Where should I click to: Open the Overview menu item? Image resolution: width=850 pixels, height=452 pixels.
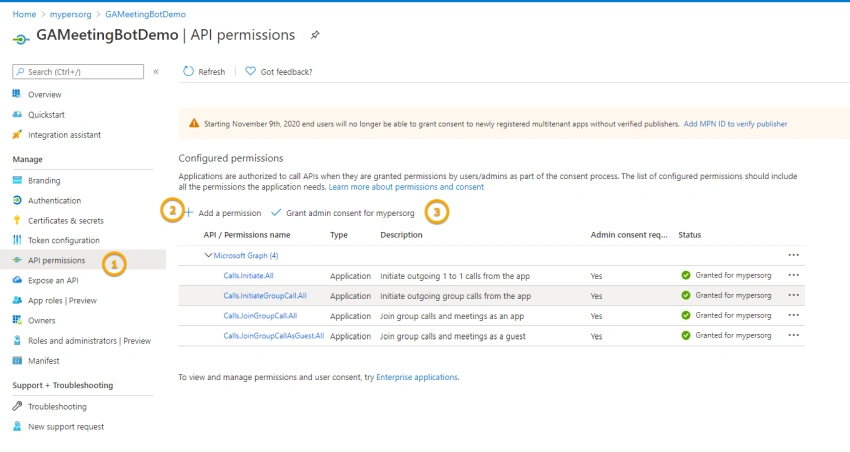pyautogui.click(x=44, y=94)
